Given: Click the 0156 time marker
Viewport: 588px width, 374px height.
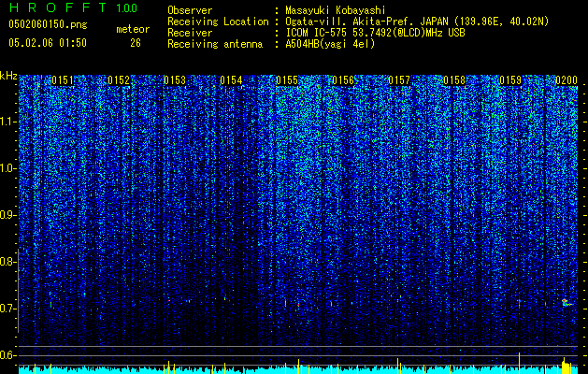Looking at the screenshot, I should pos(343,80).
